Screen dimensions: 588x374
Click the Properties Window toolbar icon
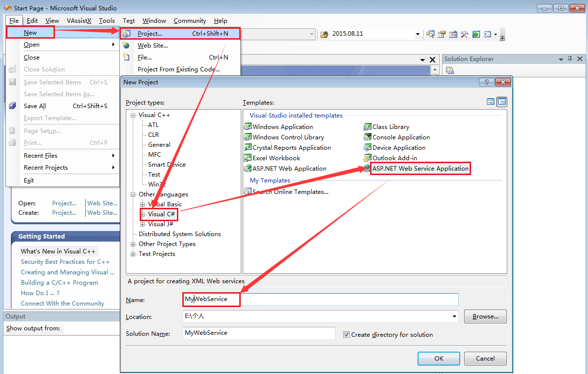pos(442,34)
